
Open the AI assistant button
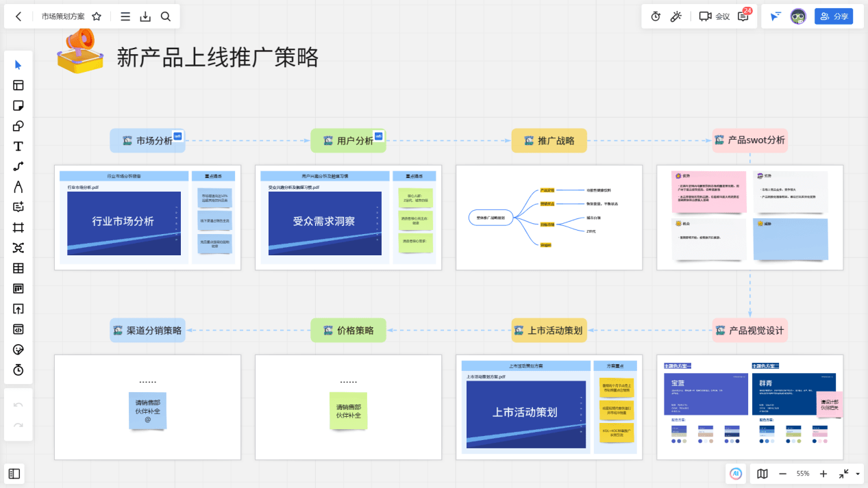(x=736, y=473)
